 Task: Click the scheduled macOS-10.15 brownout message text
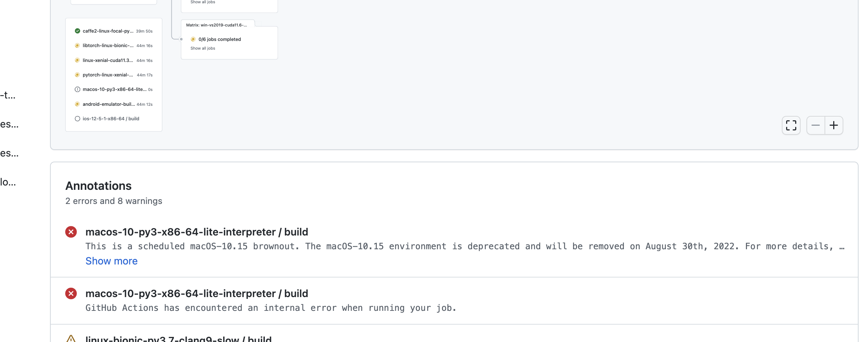tap(465, 246)
